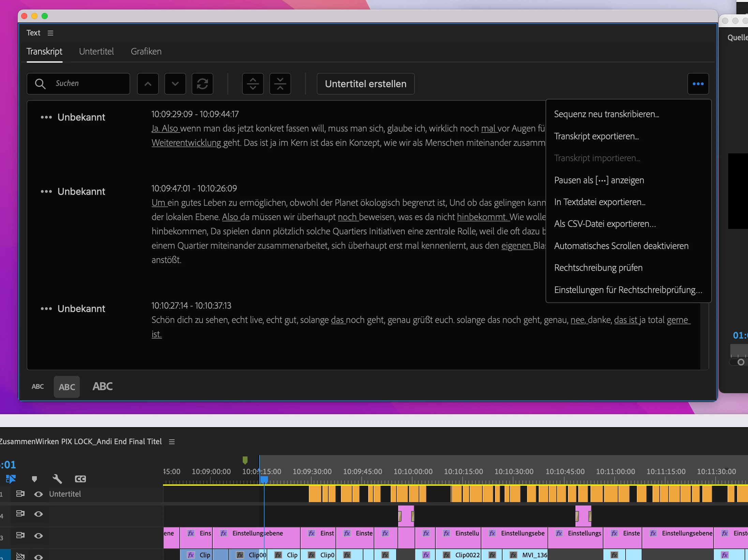Choose 'Transkript exportieren…' from the menu
The height and width of the screenshot is (560, 748).
tap(596, 136)
